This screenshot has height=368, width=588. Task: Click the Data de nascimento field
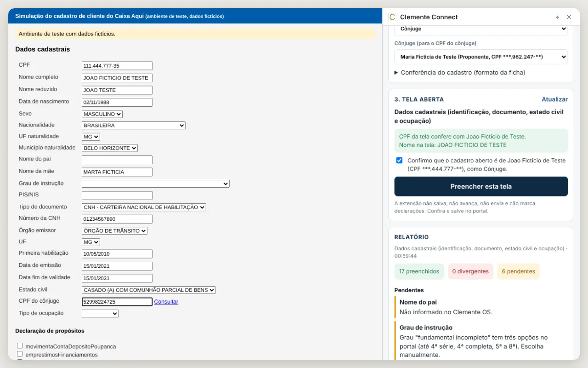point(117,102)
